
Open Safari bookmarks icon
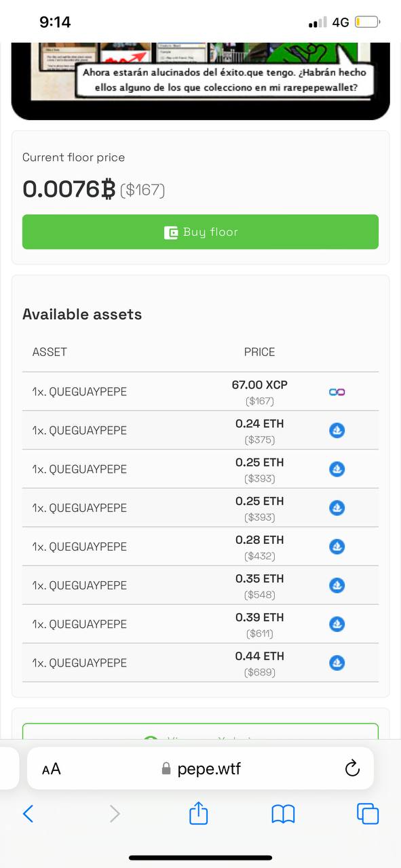[283, 814]
